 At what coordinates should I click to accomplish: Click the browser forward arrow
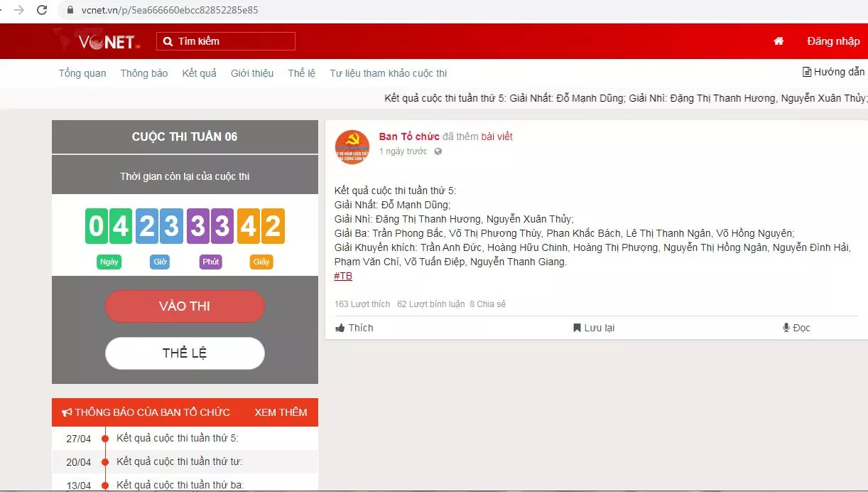point(19,10)
